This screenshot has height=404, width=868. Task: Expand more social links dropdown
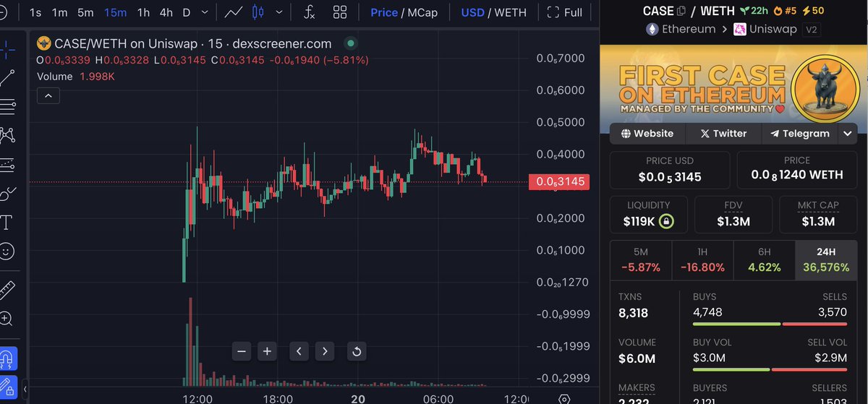[848, 134]
